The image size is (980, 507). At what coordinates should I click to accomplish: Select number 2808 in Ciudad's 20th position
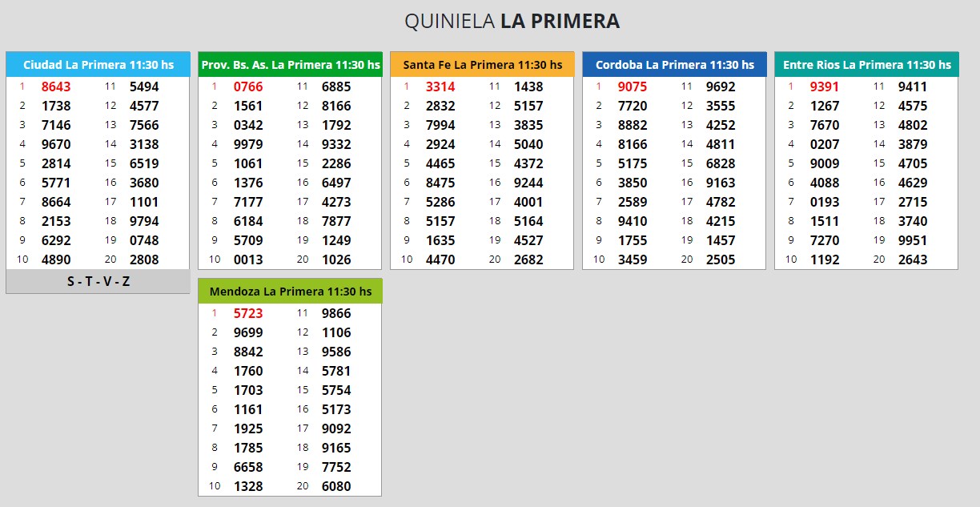(144, 260)
